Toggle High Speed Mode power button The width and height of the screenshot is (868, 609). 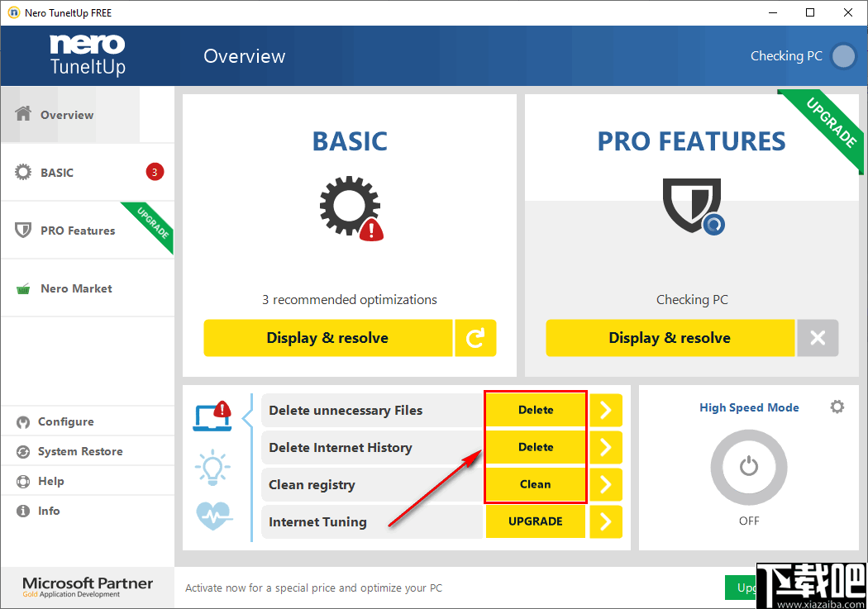[749, 467]
